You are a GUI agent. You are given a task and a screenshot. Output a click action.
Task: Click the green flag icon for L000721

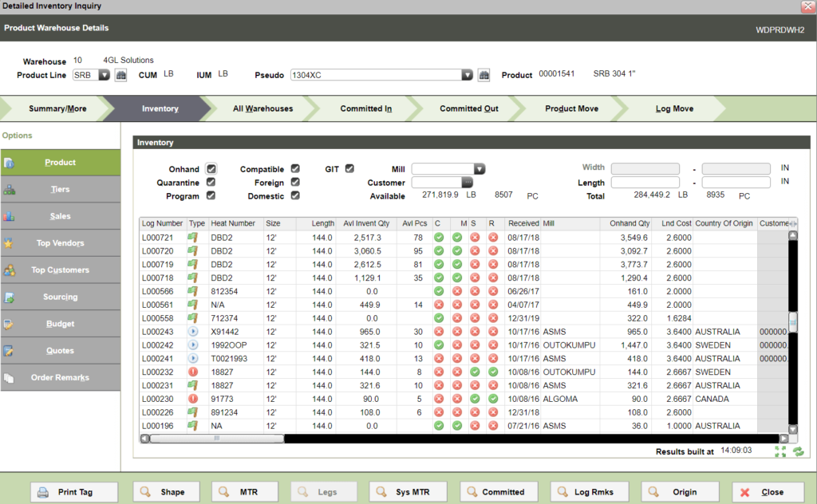[x=193, y=238]
